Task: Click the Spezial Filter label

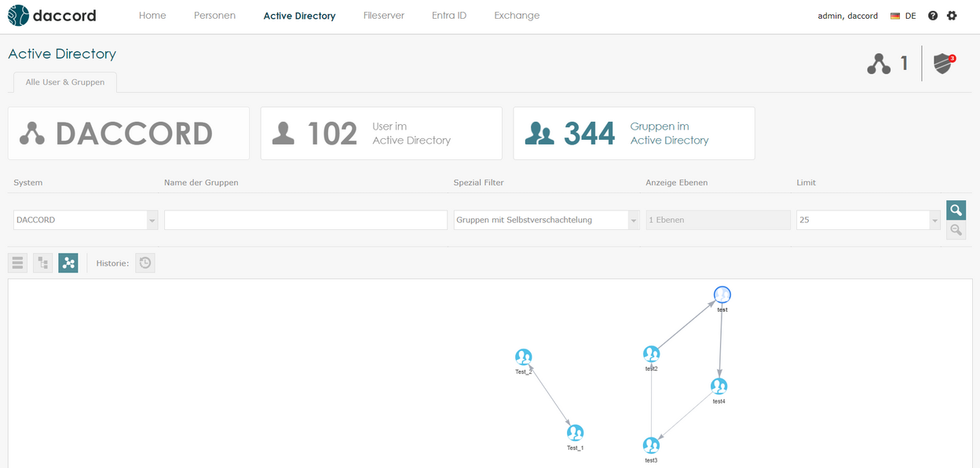Action: tap(478, 183)
